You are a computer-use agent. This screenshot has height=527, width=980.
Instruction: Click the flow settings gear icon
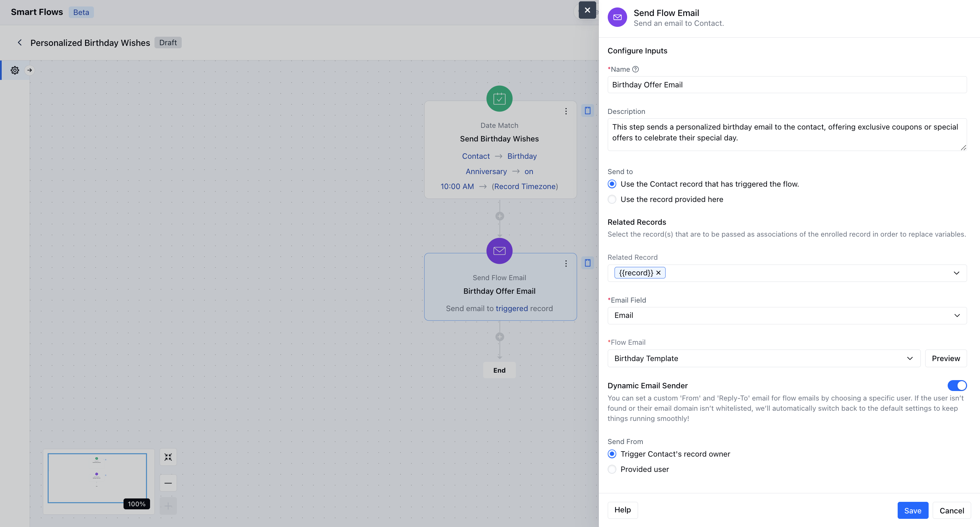point(15,70)
